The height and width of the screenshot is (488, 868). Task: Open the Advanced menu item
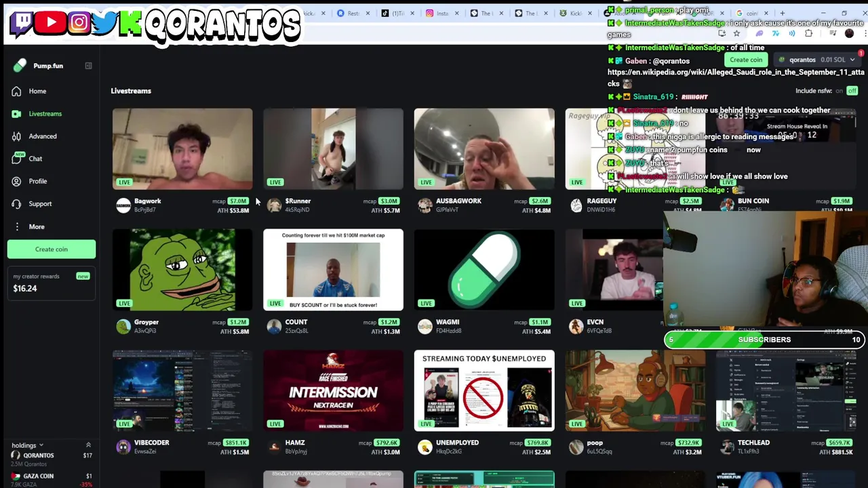click(x=51, y=136)
